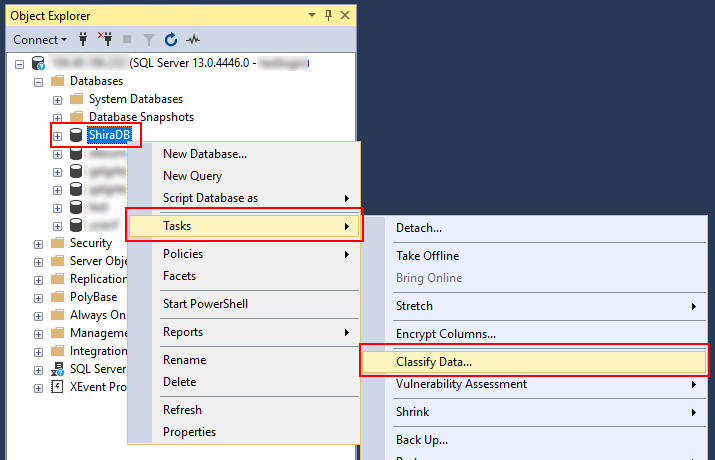Screen dimensions: 715x460
Task: Click the SQL Server instance icon at tree root
Action: [x=38, y=63]
